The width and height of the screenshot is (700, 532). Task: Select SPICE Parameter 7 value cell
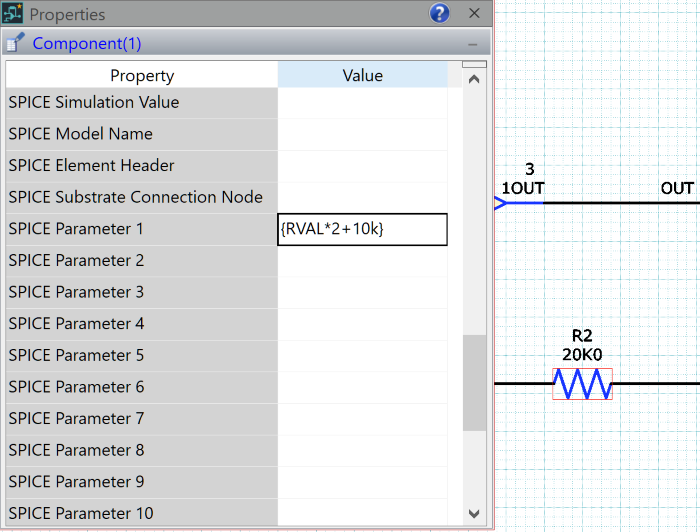[362, 419]
